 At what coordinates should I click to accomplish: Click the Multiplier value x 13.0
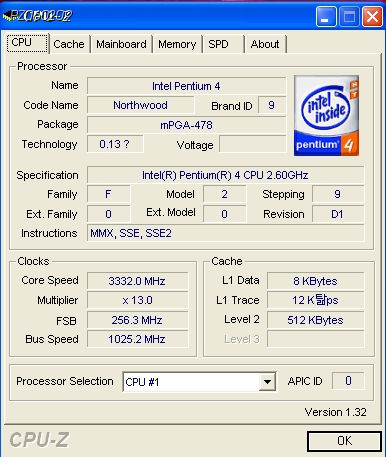coord(137,300)
